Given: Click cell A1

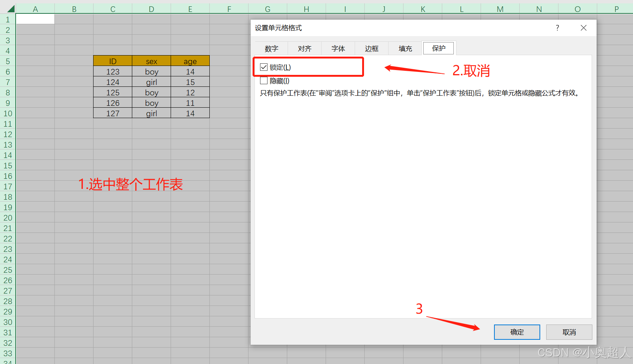Looking at the screenshot, I should [35, 19].
